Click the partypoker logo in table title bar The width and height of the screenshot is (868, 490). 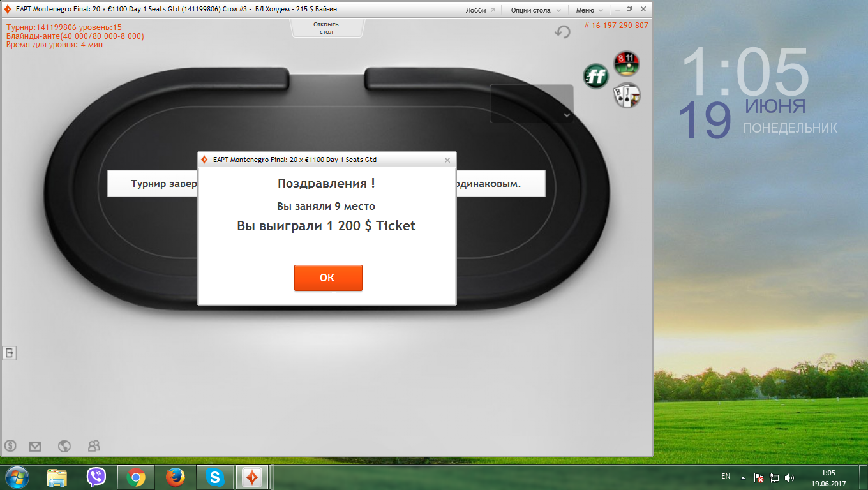8,10
